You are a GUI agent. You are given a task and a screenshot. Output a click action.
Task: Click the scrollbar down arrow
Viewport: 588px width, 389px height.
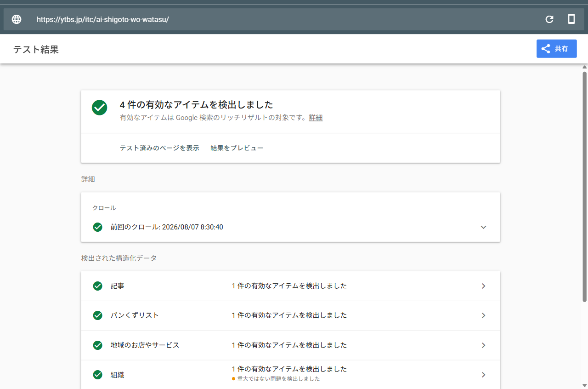[x=584, y=385]
